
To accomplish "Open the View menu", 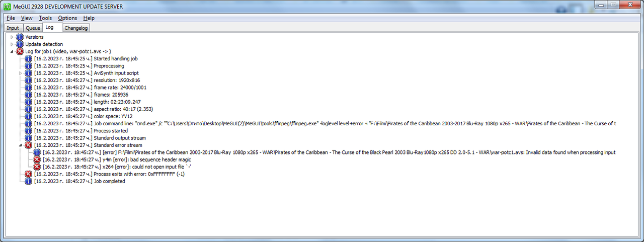I will [27, 18].
